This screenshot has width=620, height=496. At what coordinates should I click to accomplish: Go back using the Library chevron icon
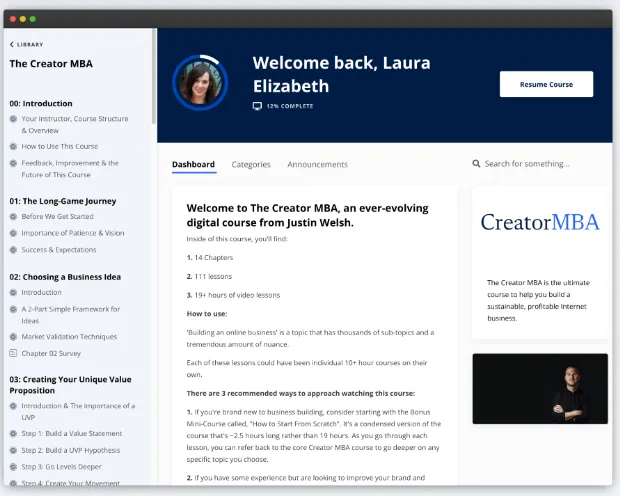click(x=11, y=44)
